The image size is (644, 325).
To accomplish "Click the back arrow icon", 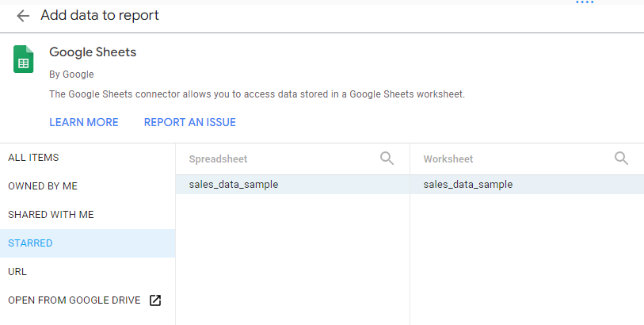I will pos(23,16).
